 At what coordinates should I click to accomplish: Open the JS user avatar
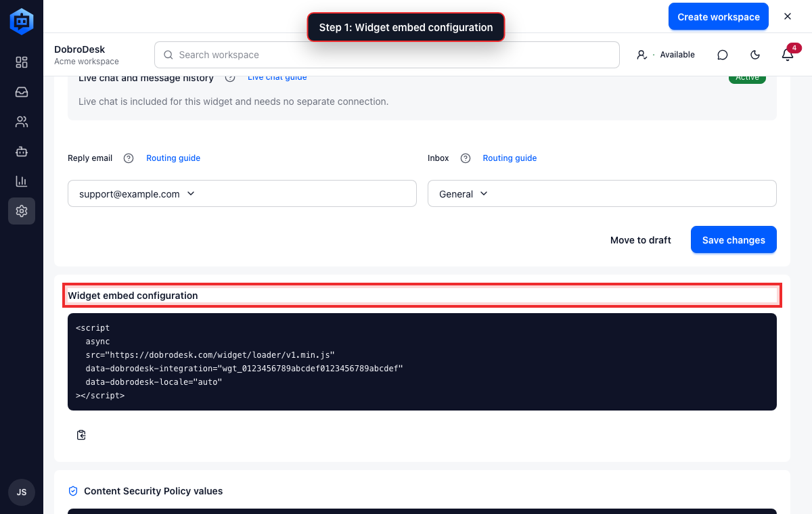(x=22, y=492)
